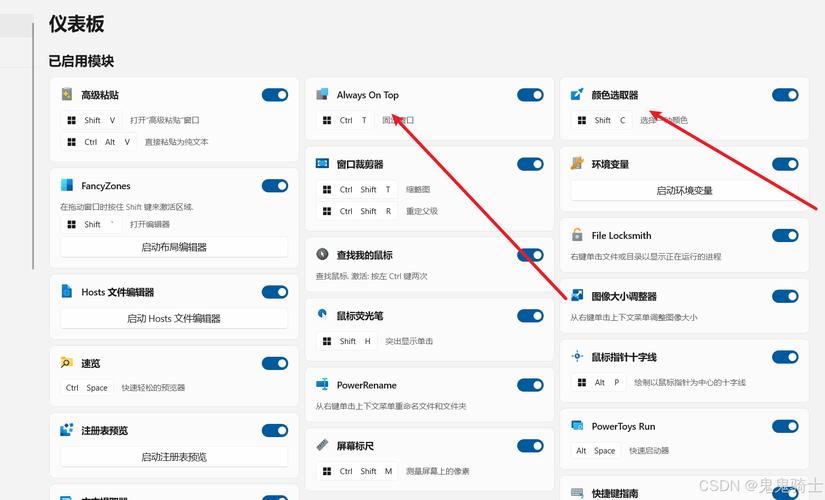825x500 pixels.
Task: Click the 重定父级 shortcut label
Action: click(421, 211)
